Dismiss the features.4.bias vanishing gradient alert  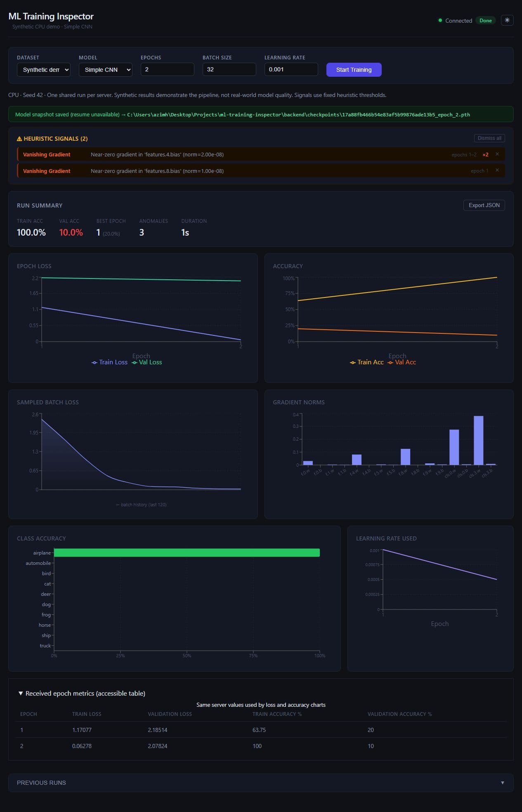497,154
